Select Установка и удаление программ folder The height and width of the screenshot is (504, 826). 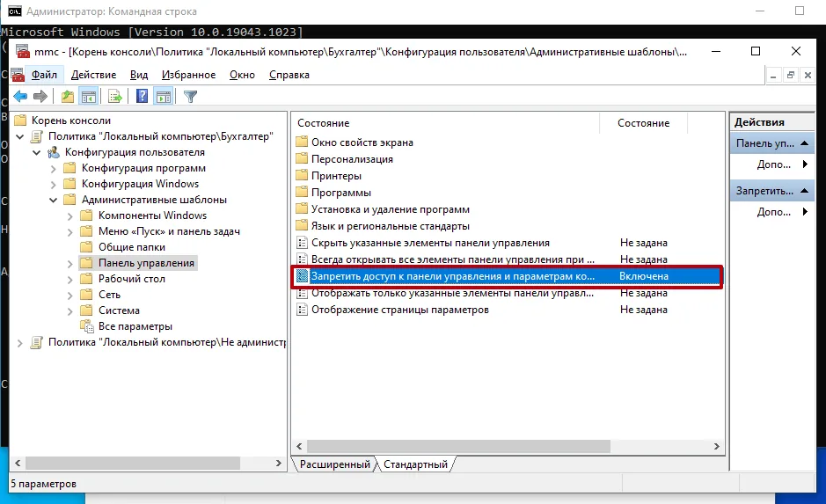[x=391, y=209]
